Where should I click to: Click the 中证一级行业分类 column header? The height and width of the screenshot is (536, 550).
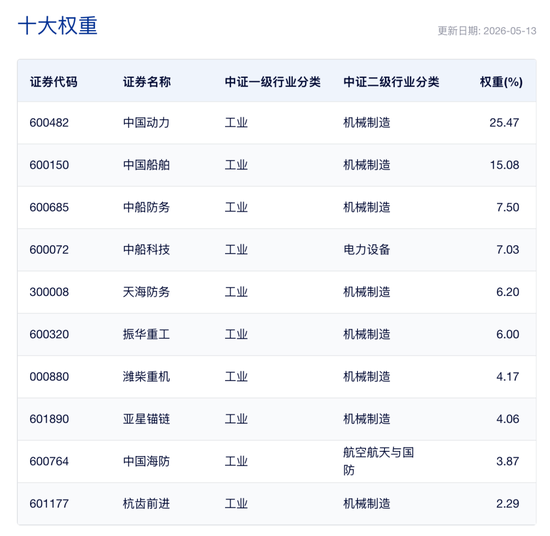[x=273, y=82]
